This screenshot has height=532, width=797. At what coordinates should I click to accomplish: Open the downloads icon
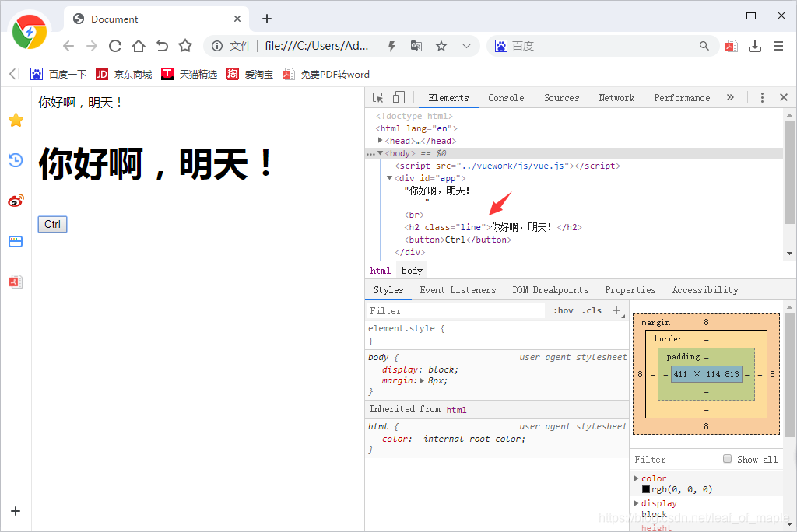click(x=755, y=46)
